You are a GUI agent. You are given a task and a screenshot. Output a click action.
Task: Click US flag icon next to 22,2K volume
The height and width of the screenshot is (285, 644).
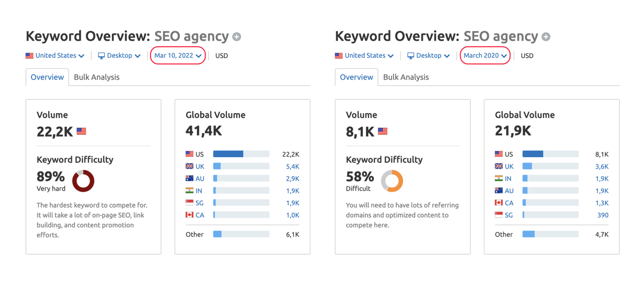click(81, 131)
